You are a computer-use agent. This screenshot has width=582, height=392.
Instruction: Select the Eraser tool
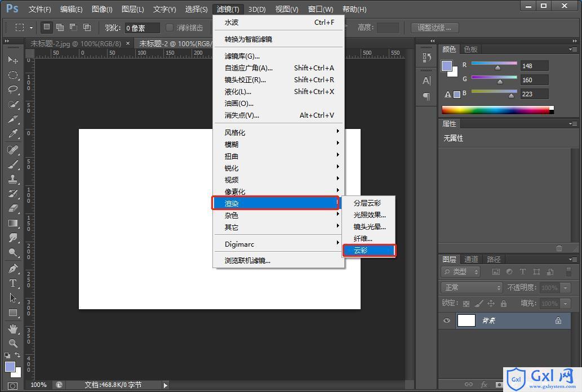point(12,208)
